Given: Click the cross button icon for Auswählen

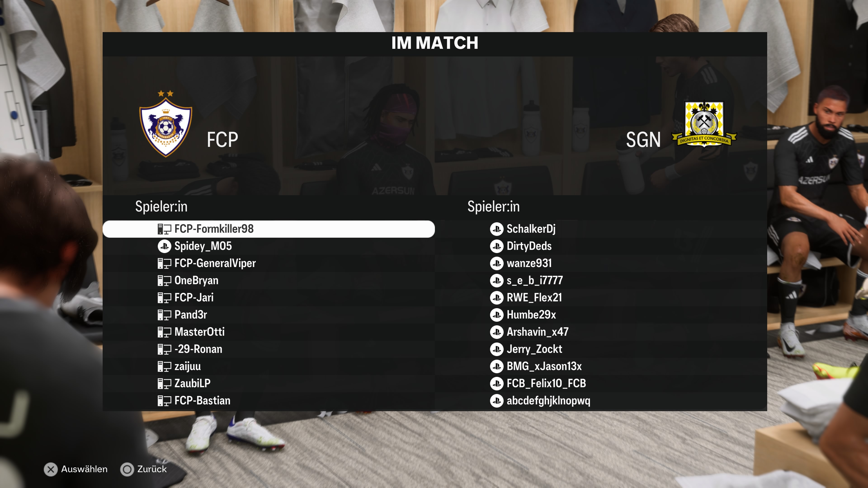Looking at the screenshot, I should [51, 469].
